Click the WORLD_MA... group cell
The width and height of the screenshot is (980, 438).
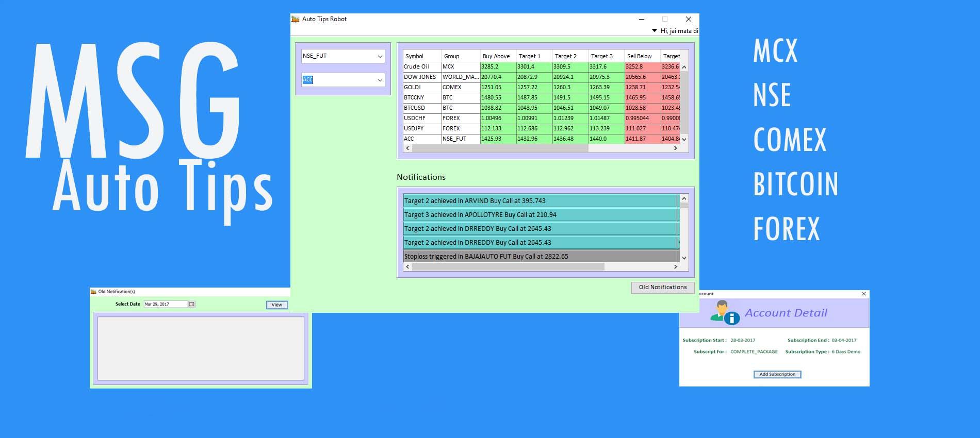point(461,77)
